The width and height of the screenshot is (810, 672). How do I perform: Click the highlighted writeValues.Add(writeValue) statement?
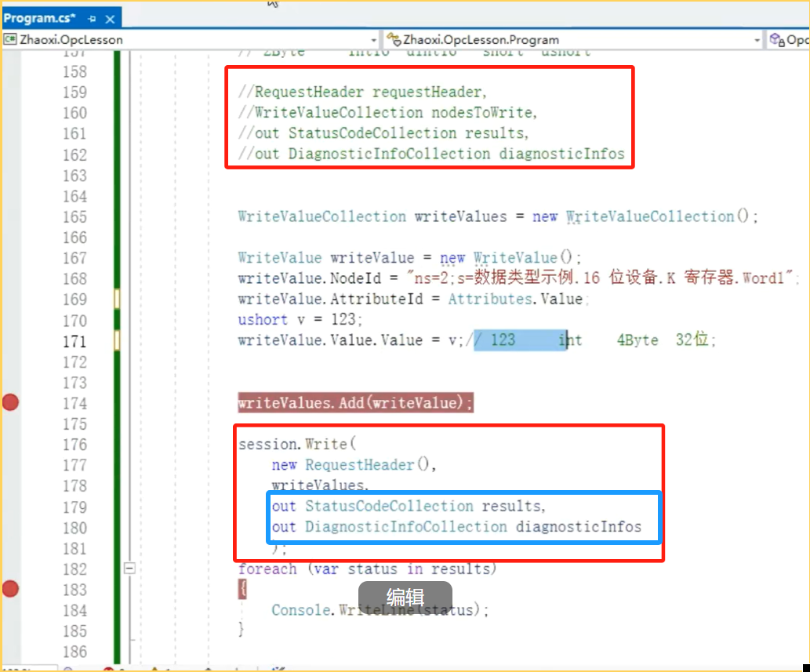355,403
